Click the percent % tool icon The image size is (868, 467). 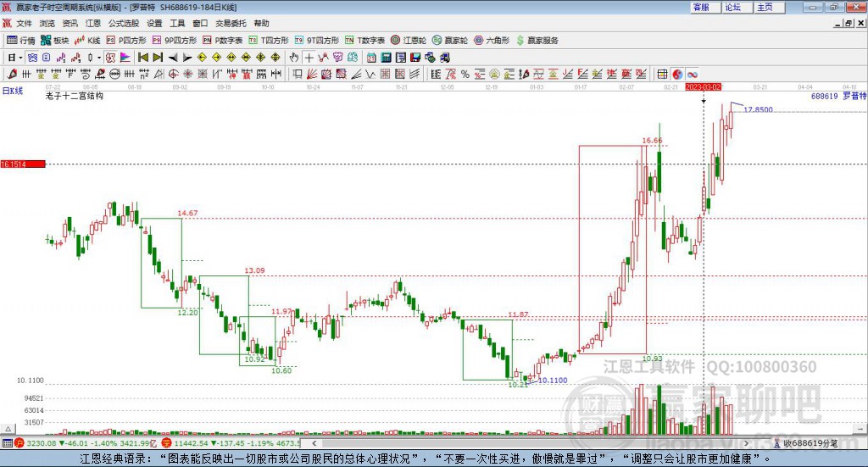click(x=465, y=74)
